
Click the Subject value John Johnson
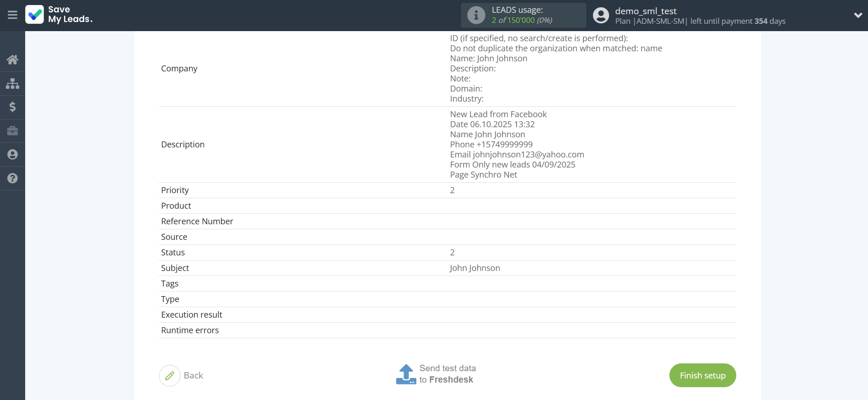point(474,268)
